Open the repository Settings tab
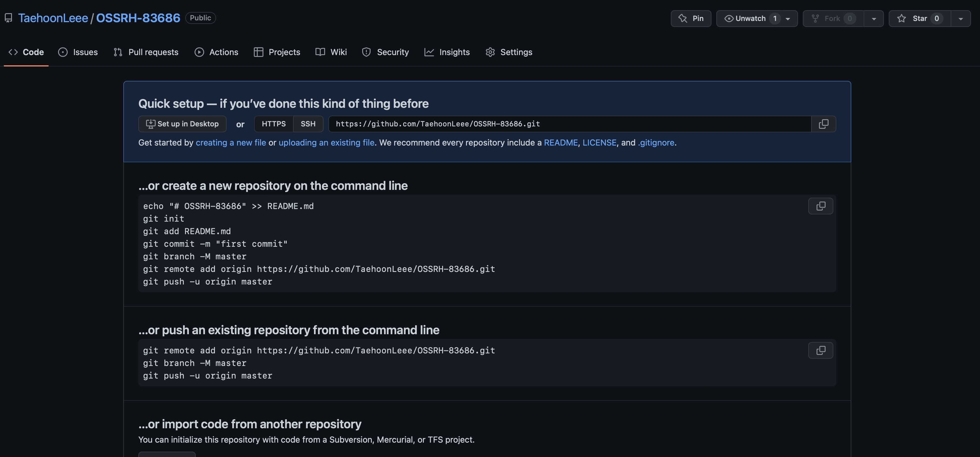This screenshot has width=980, height=457. pyautogui.click(x=509, y=52)
